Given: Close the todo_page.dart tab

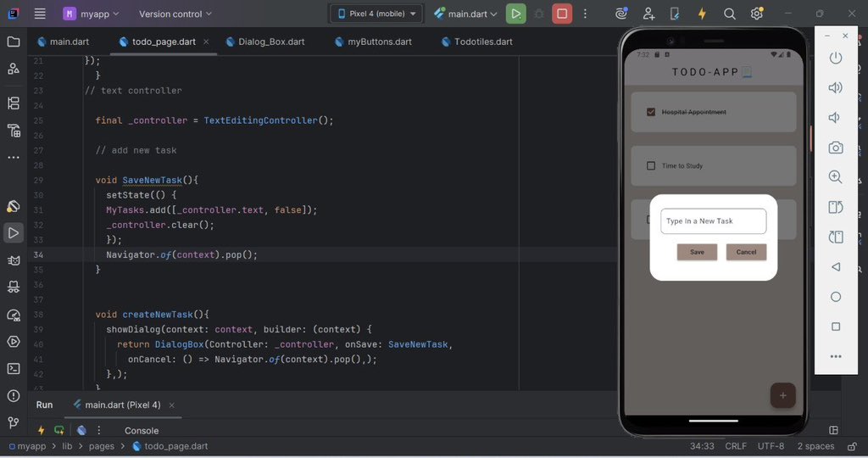Looking at the screenshot, I should tap(206, 42).
